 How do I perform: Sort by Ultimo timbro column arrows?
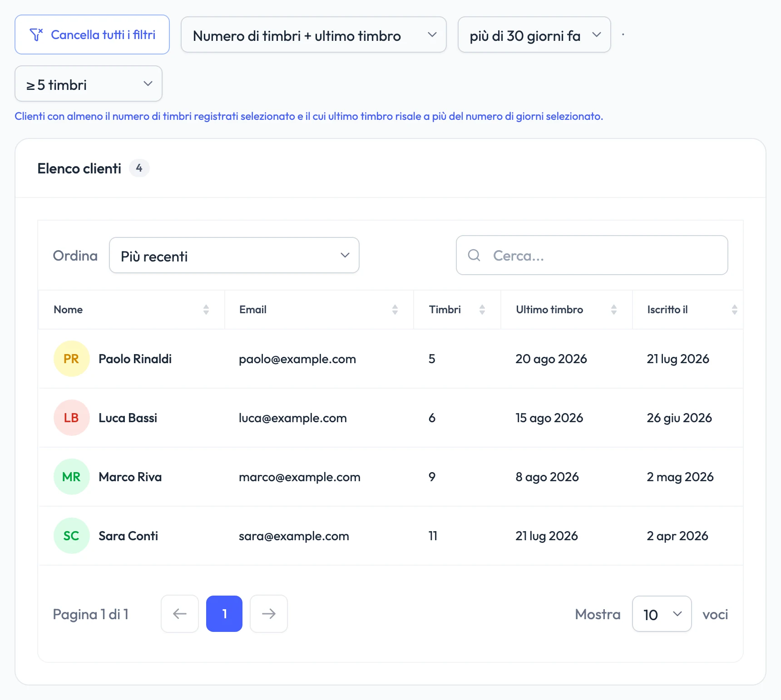click(x=614, y=310)
